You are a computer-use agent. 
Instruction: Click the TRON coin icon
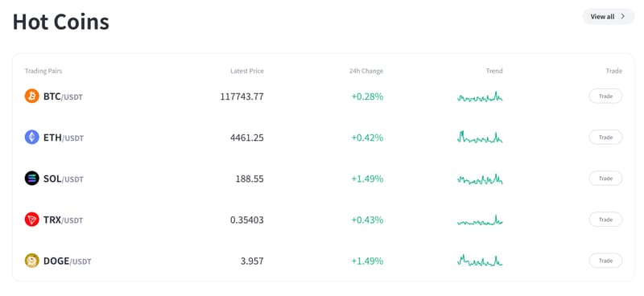[32, 220]
